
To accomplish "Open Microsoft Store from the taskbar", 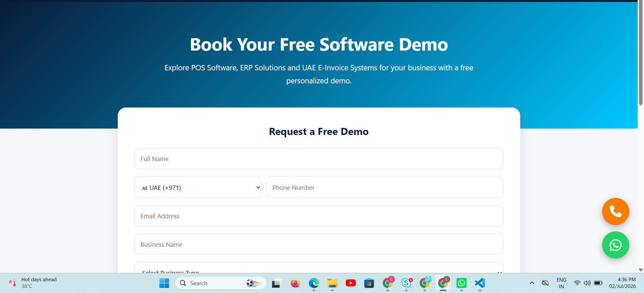I will (x=369, y=283).
